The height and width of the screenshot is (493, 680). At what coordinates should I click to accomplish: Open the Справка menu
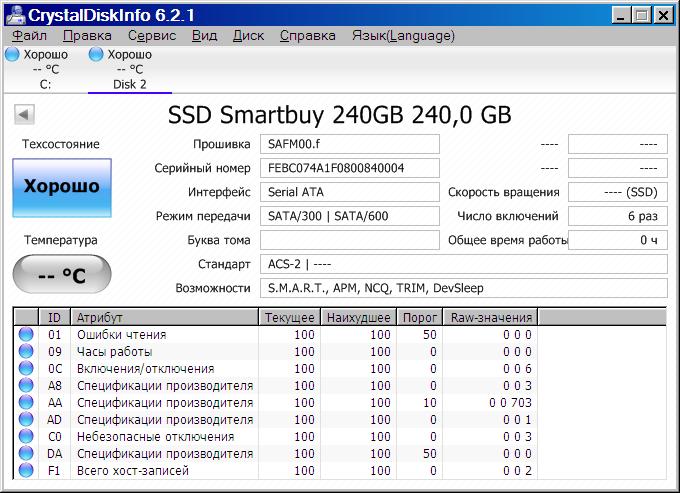(x=307, y=36)
